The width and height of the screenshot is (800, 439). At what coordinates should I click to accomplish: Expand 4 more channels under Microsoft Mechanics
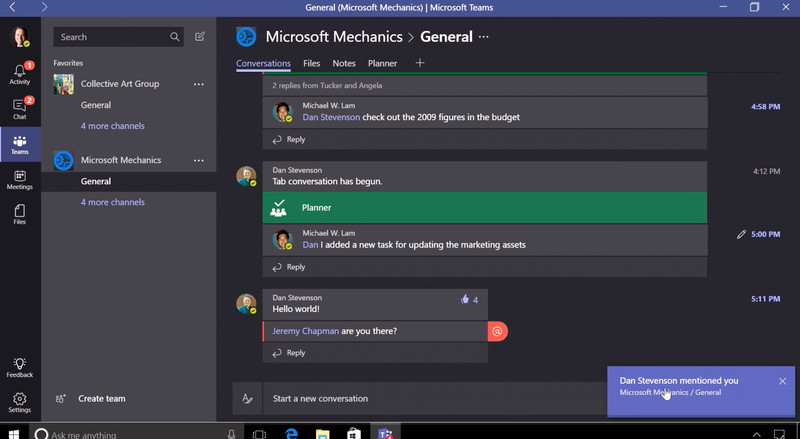(113, 202)
